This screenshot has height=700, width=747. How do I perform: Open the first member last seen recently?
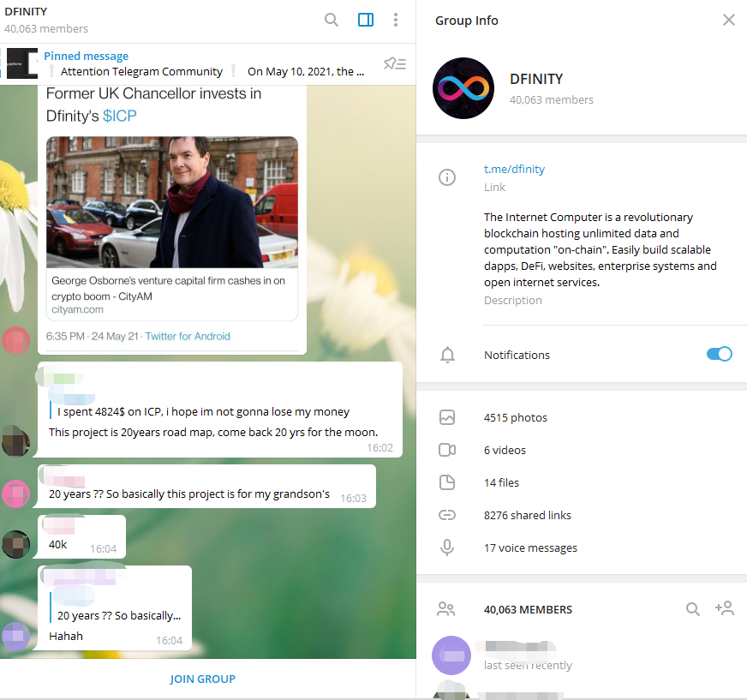click(582, 655)
